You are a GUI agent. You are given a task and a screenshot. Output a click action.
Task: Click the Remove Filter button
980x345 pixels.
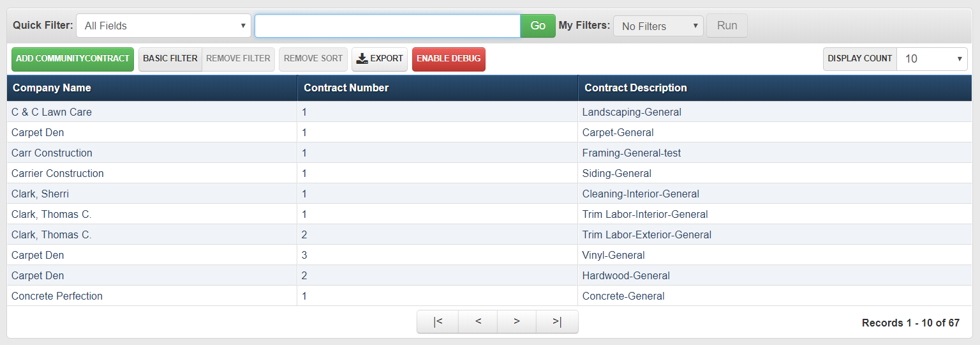point(238,59)
